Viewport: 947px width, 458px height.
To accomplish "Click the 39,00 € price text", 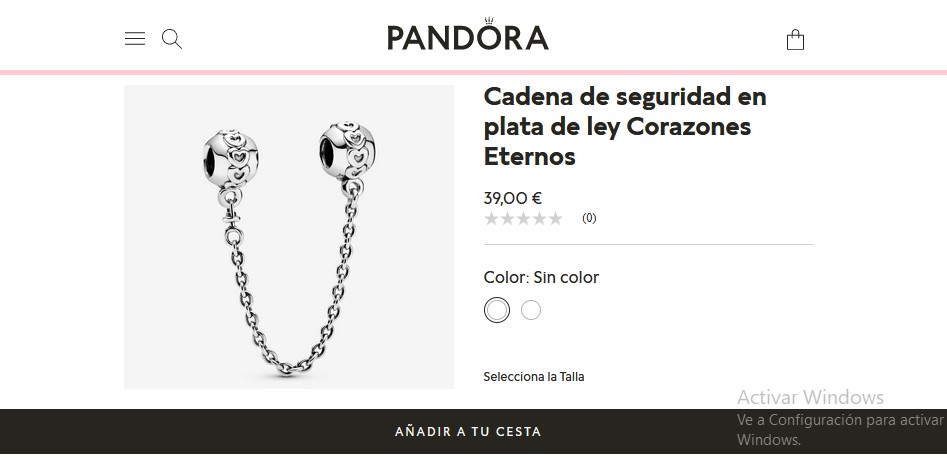I will point(513,198).
